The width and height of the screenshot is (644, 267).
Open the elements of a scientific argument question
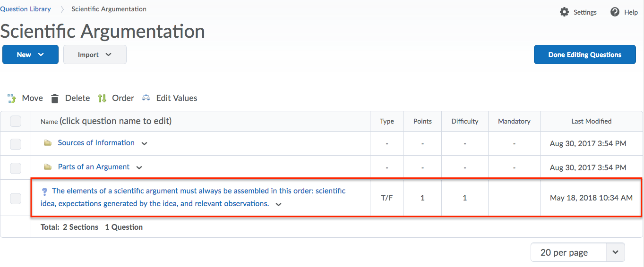(x=198, y=197)
